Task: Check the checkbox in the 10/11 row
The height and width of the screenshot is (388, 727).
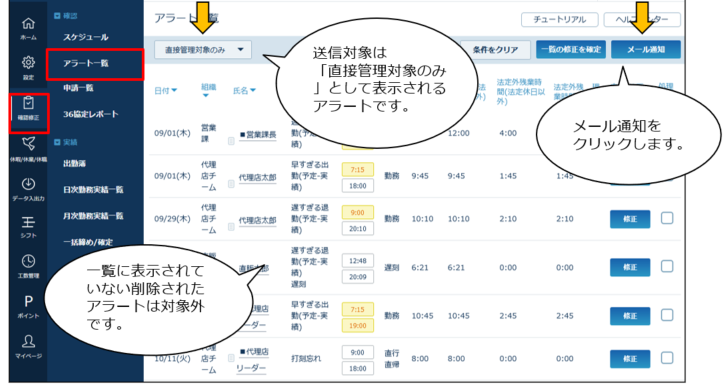Action: tap(667, 358)
